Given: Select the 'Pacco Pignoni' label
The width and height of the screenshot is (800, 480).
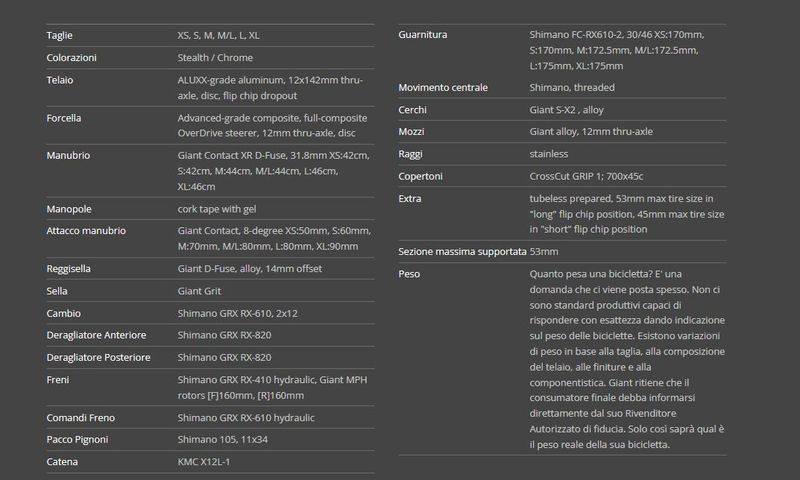Looking at the screenshot, I should 77,440.
